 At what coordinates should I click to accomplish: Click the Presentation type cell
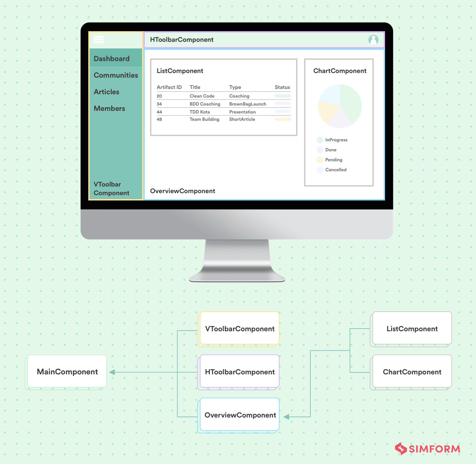tap(242, 112)
